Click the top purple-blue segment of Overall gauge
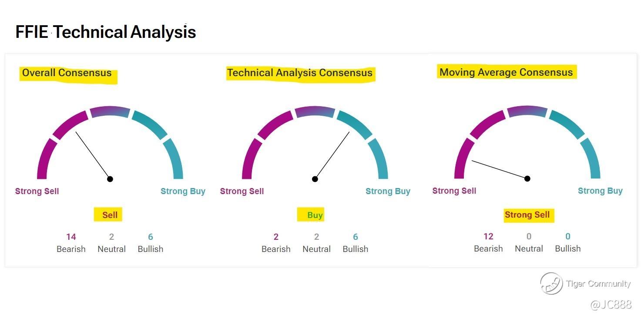This screenshot has height=319, width=644. click(110, 112)
